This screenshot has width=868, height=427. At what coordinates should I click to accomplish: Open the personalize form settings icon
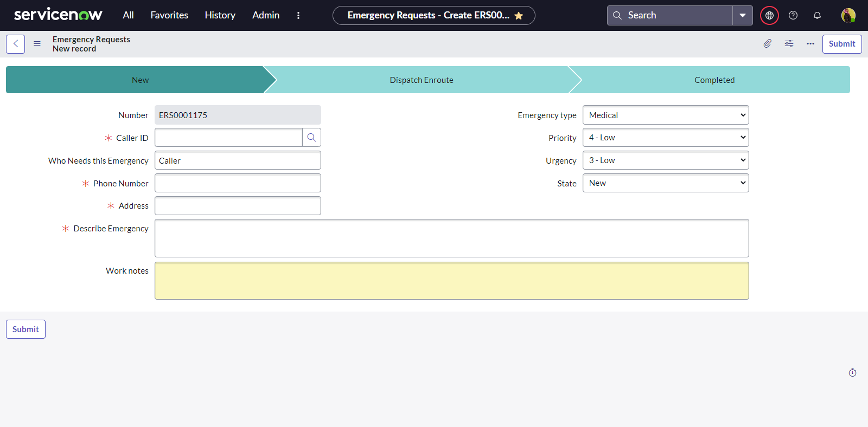(789, 44)
